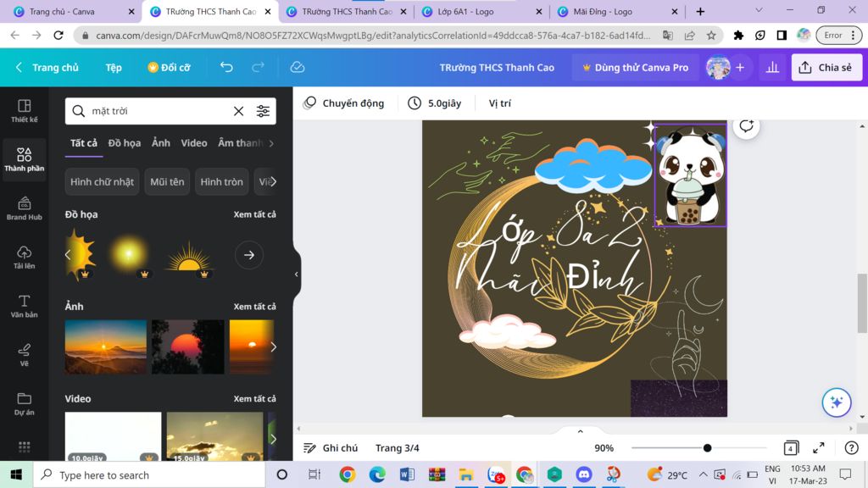
Task: Open the Vị trí position panel
Action: tap(500, 103)
